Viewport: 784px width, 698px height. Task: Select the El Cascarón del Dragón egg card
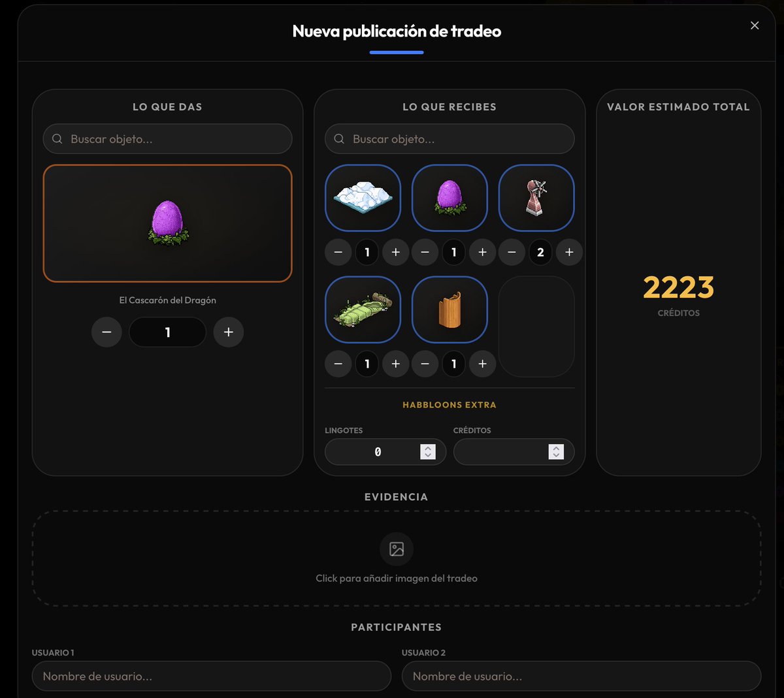(167, 223)
